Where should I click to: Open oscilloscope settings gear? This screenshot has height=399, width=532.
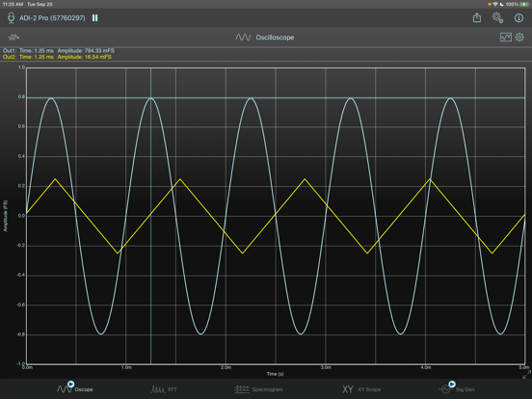519,37
